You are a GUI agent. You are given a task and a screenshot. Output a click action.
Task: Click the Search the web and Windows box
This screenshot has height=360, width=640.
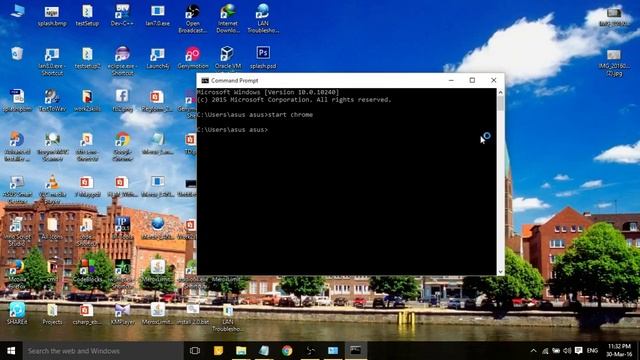pyautogui.click(x=103, y=351)
